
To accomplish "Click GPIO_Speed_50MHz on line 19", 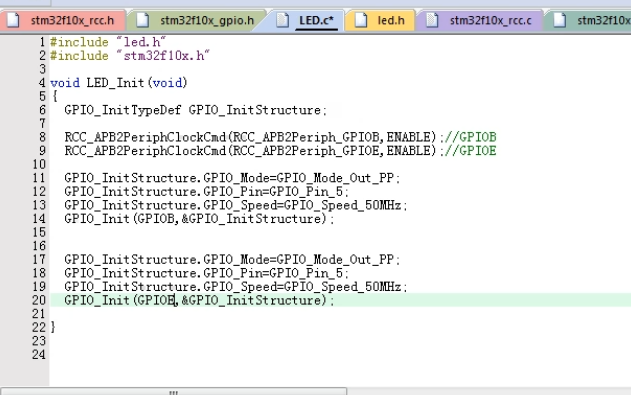I will pos(342,287).
